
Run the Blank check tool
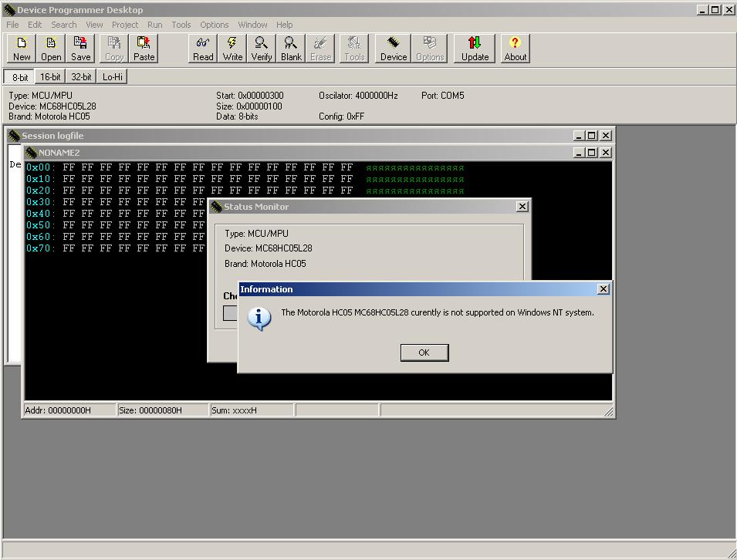[x=291, y=48]
